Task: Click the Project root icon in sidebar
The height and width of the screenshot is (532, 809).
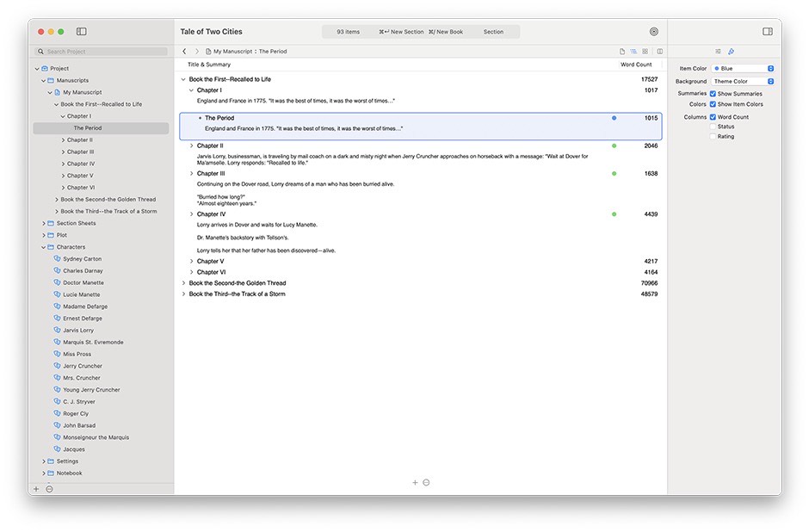Action: (45, 68)
